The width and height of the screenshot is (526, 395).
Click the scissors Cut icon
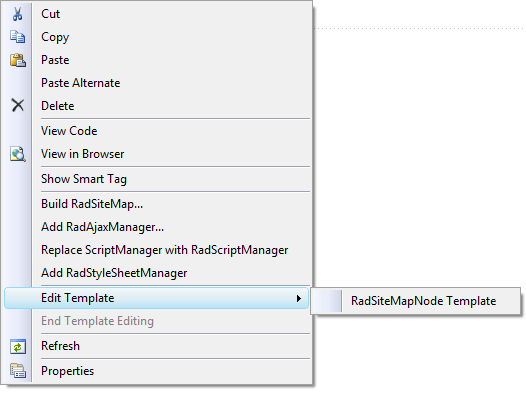17,14
